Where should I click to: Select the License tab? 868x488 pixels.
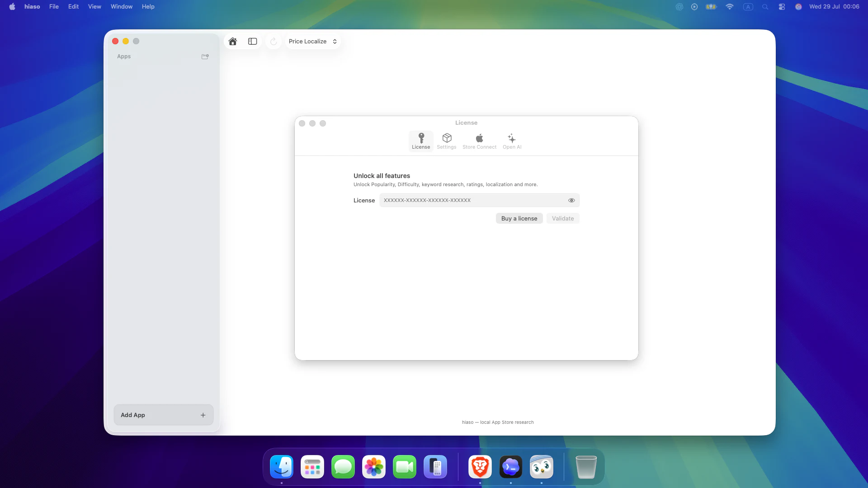(421, 141)
